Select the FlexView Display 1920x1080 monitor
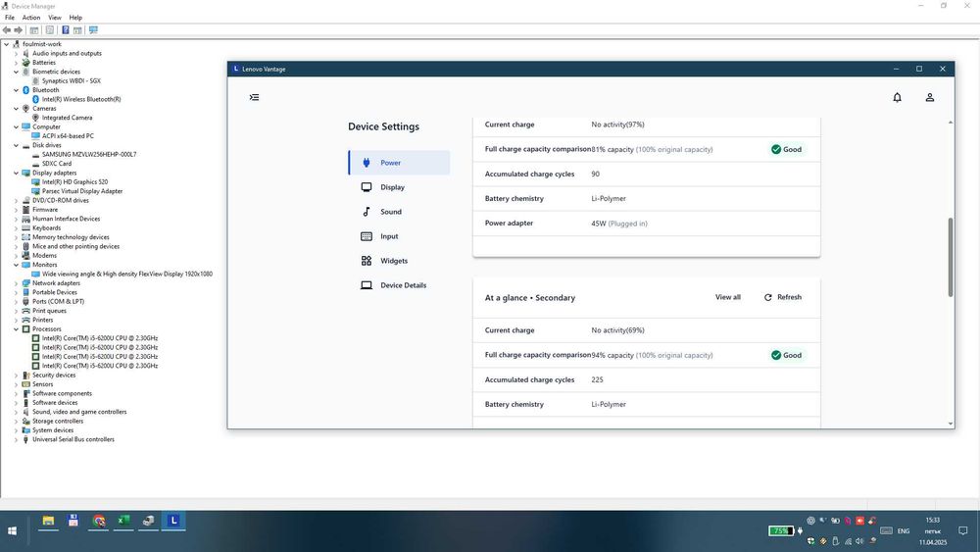980x552 pixels. 126,274
